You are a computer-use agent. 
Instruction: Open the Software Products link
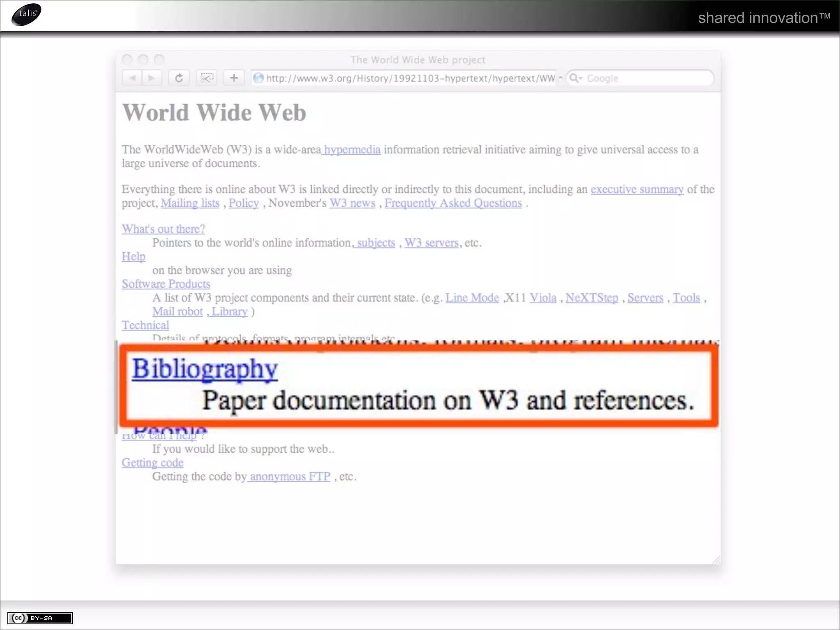[x=166, y=284]
